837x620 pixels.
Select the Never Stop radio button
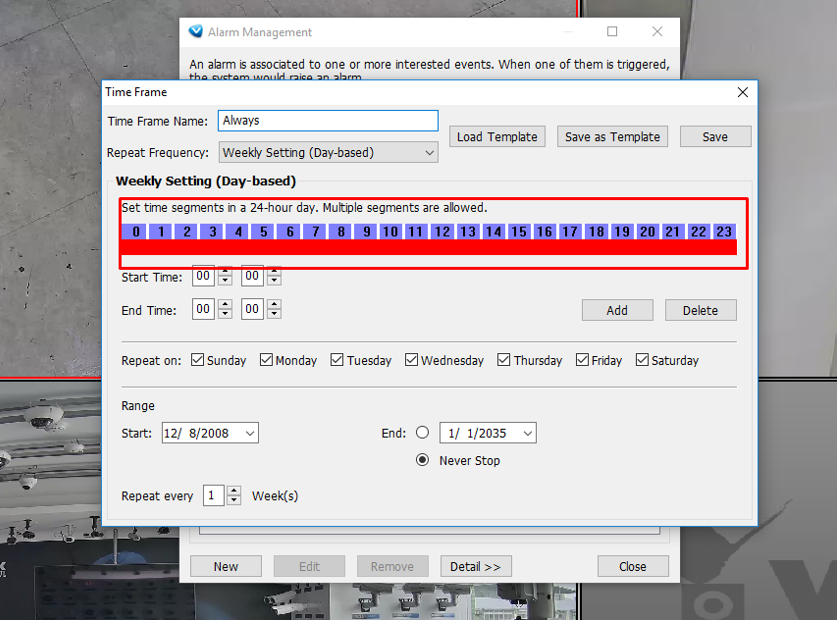pyautogui.click(x=422, y=460)
